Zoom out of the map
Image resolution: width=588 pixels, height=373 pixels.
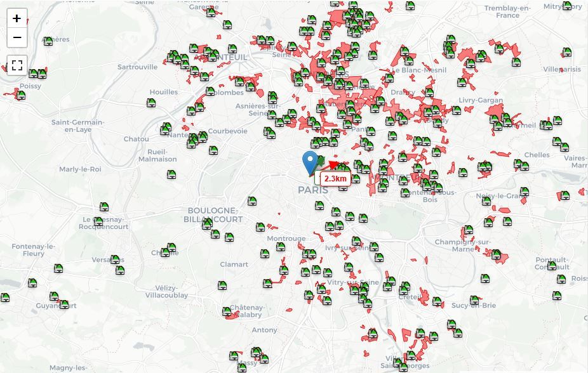pos(17,37)
